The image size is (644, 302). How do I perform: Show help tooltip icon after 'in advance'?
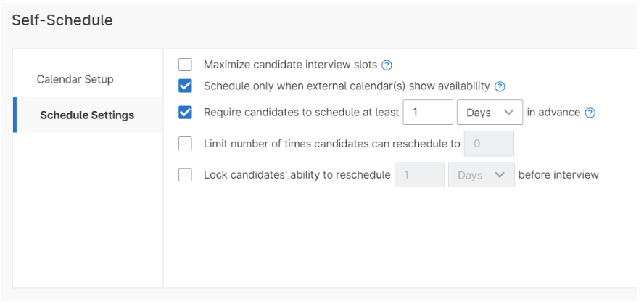pos(590,113)
